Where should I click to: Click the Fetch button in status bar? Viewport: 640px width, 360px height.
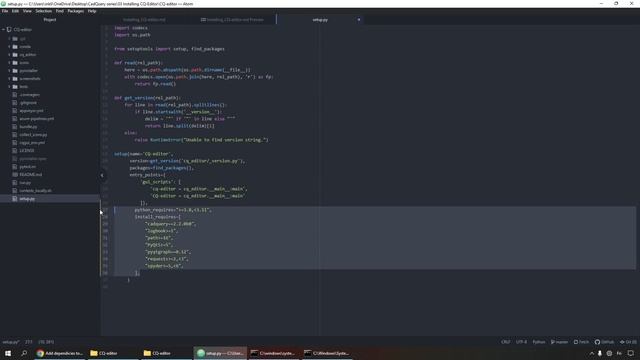click(581, 342)
